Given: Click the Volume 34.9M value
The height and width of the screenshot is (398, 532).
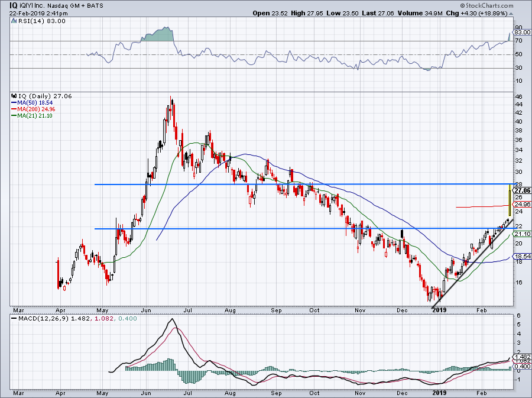Looking at the screenshot, I should (x=420, y=13).
